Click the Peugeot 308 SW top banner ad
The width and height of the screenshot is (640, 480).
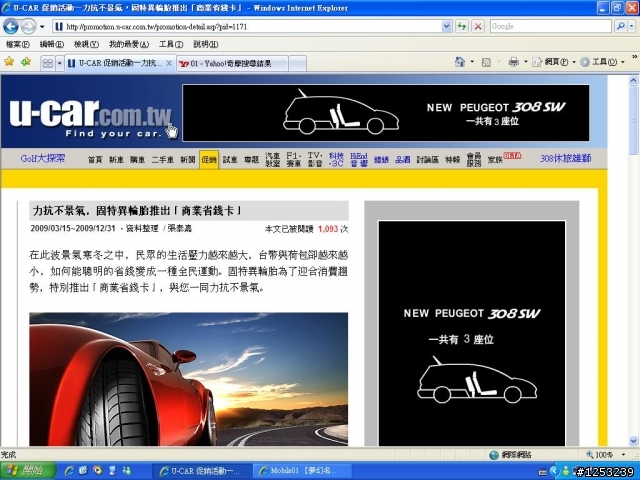click(x=386, y=113)
